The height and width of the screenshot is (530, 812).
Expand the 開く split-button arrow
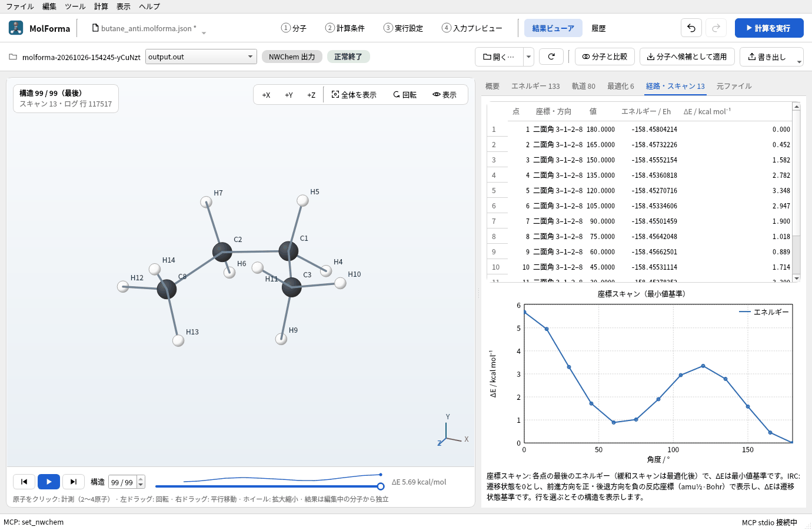tap(528, 57)
